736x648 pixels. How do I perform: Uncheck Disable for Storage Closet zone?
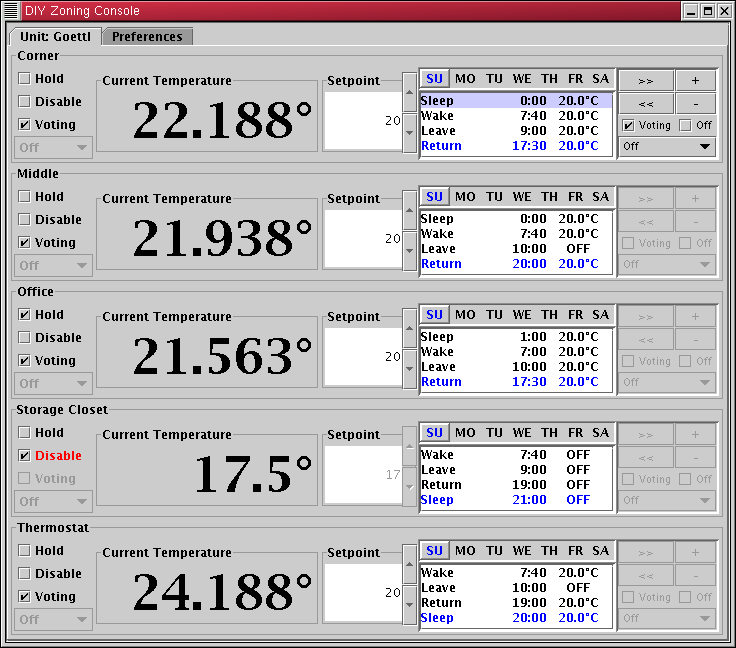(24, 455)
